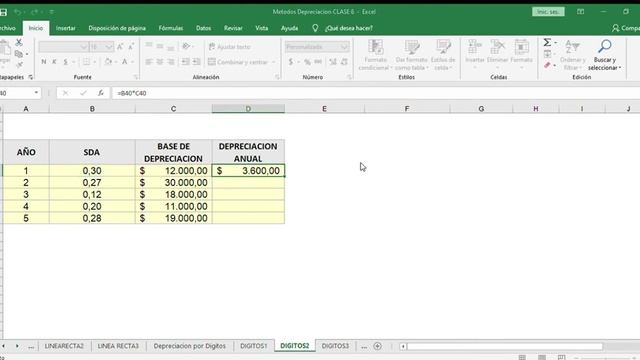Image resolution: width=640 pixels, height=360 pixels.
Task: Open the Name Box dropdown arrow
Action: click(x=36, y=93)
